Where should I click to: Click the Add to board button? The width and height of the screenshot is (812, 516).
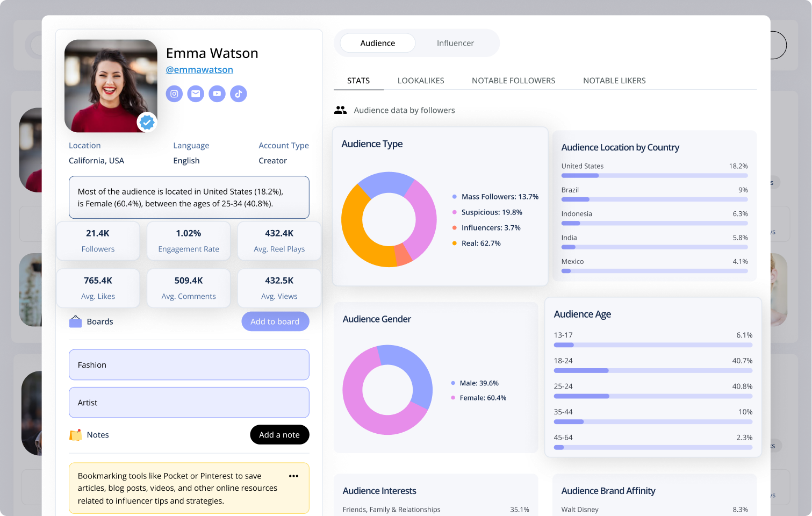275,321
